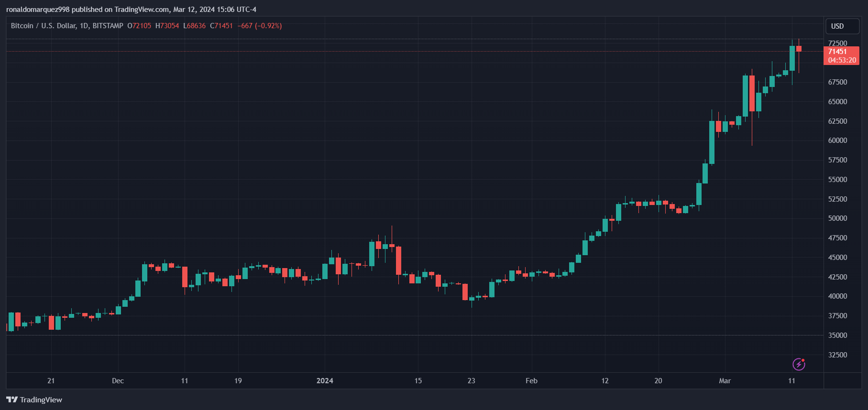
Task: Click the 2024 label on time axis
Action: coord(325,381)
